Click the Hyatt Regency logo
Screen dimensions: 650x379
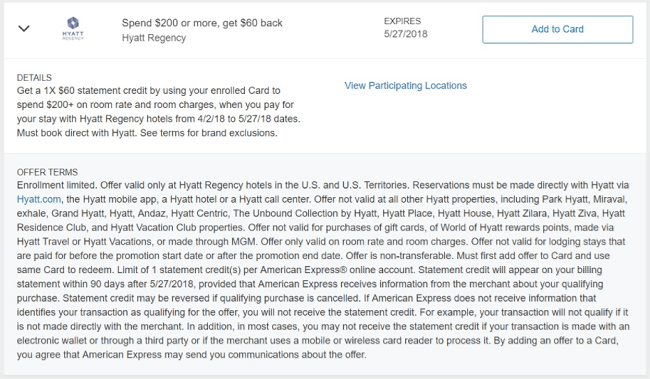[x=73, y=29]
